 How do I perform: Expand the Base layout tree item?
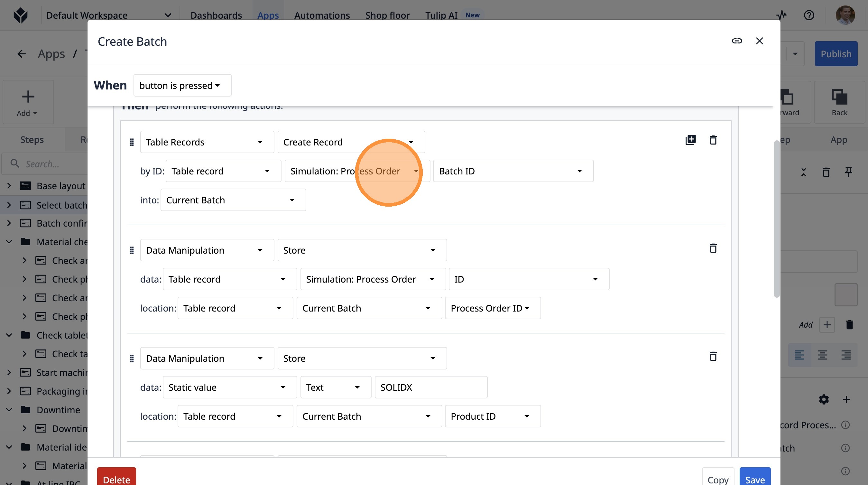coord(9,186)
